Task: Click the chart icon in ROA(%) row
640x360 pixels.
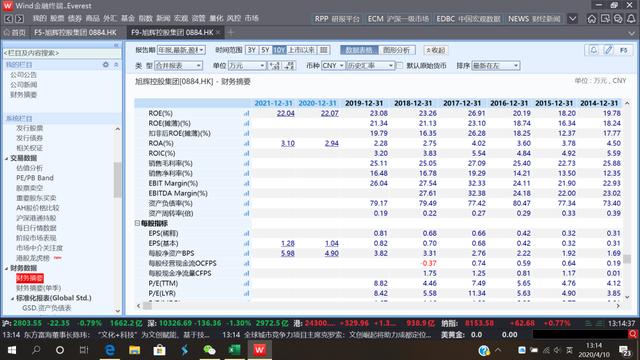Action: 246,143
